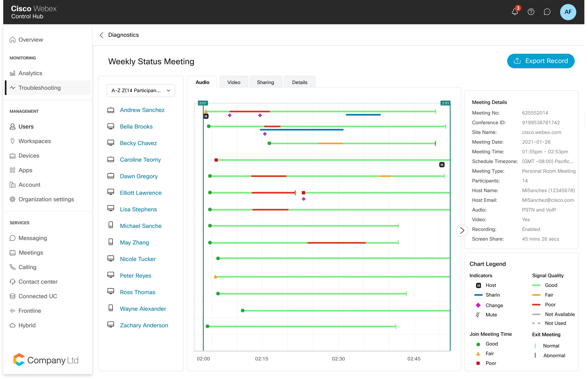Click the Contact center headset icon
The image size is (588, 379).
(12, 282)
